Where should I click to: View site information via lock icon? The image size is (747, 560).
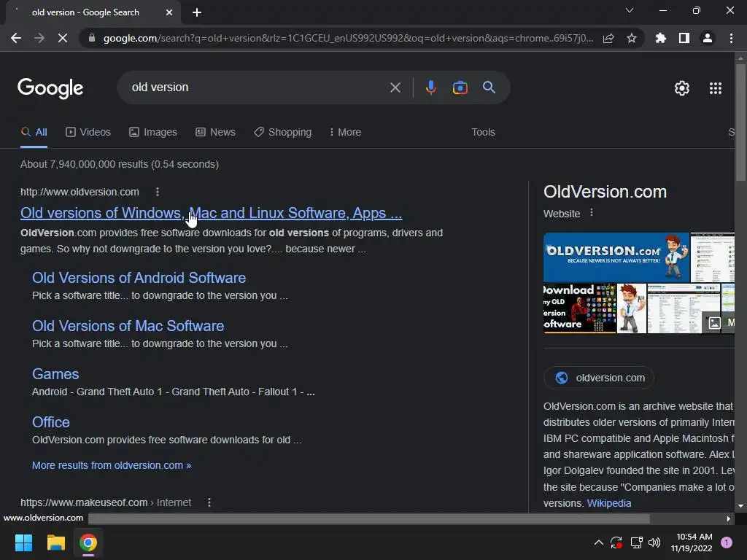[91, 38]
